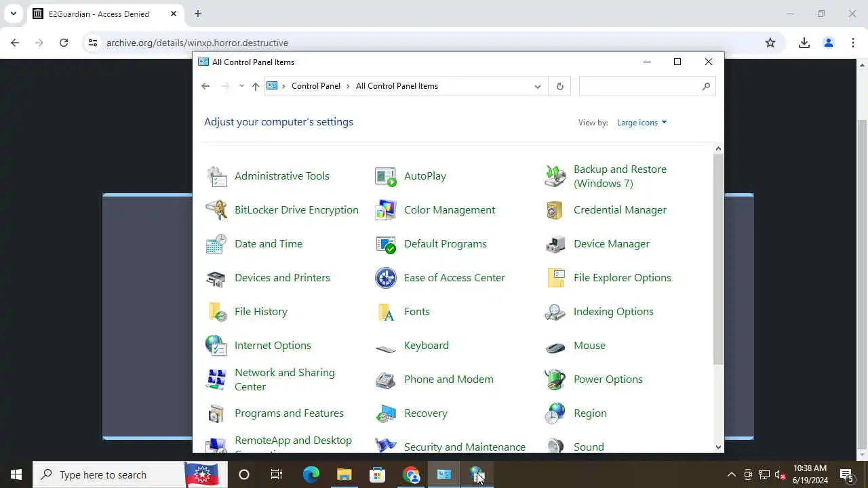The height and width of the screenshot is (488, 868).
Task: Go back in Chrome browser
Action: pos(15,43)
